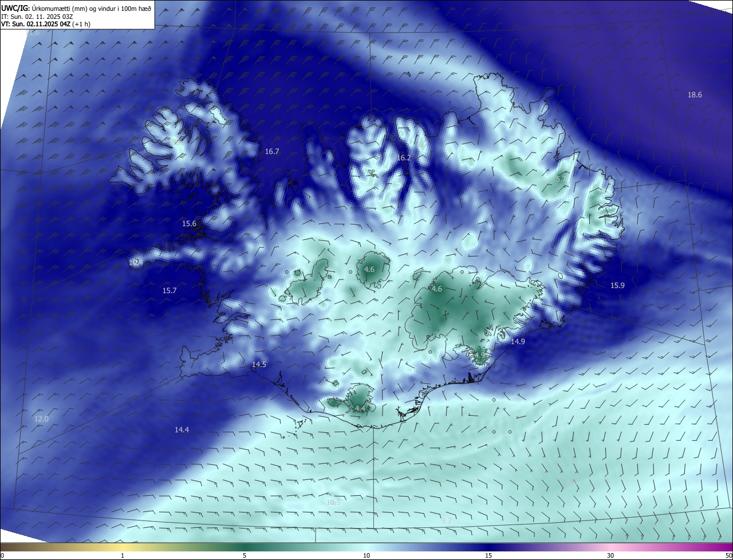Click the 16.2 value on the map
Viewport: 733px width, 560px height.
pyautogui.click(x=404, y=157)
